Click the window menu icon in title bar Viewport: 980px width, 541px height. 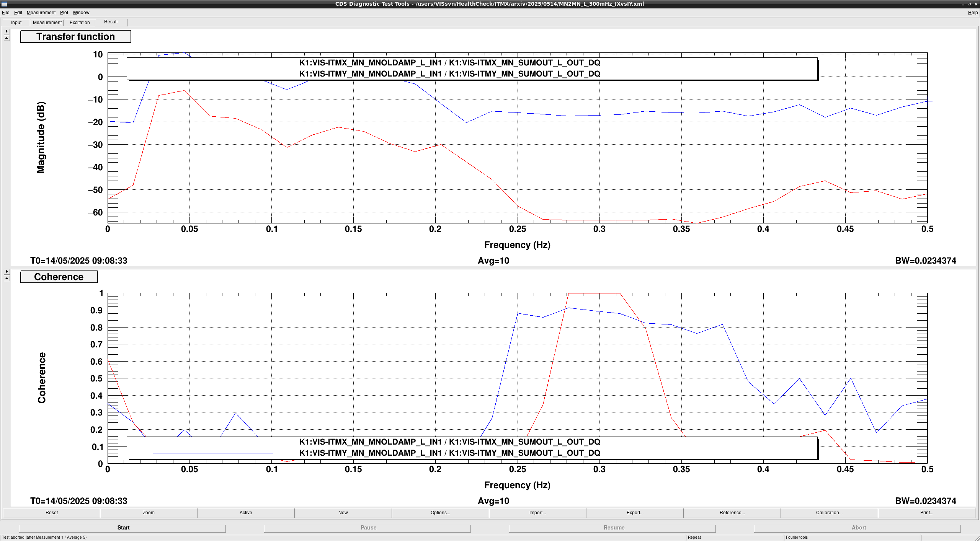(x=4, y=4)
